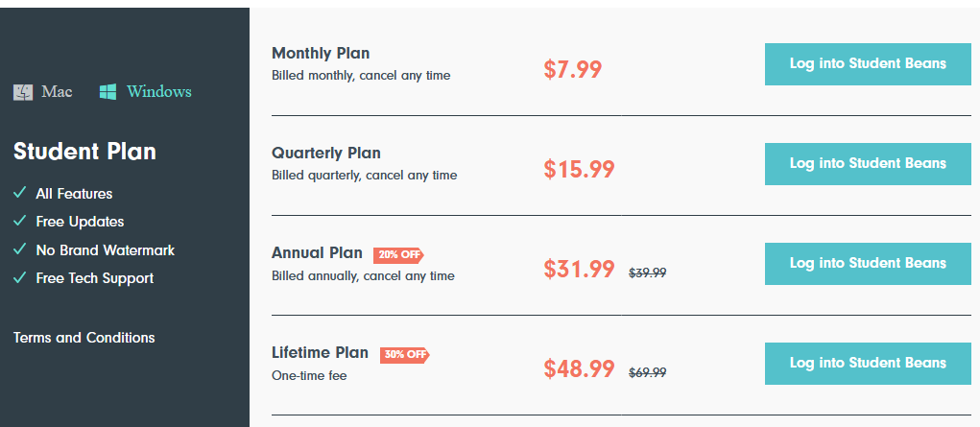Click the Free Tech Support checkmark
This screenshot has width=980, height=427.
tap(19, 277)
